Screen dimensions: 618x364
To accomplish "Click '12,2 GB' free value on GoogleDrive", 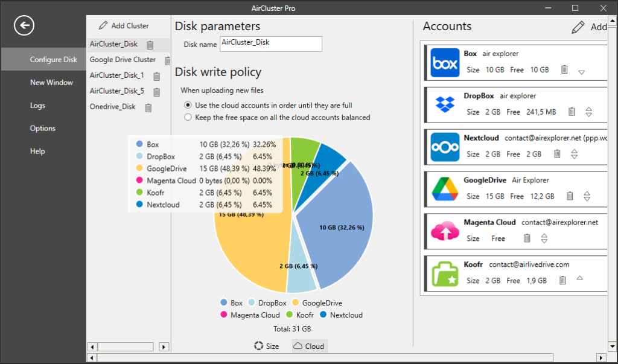I will coord(542,196).
